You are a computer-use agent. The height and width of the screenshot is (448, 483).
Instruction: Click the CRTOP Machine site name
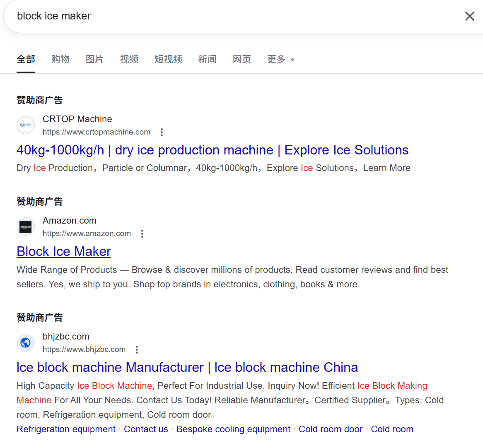[77, 119]
